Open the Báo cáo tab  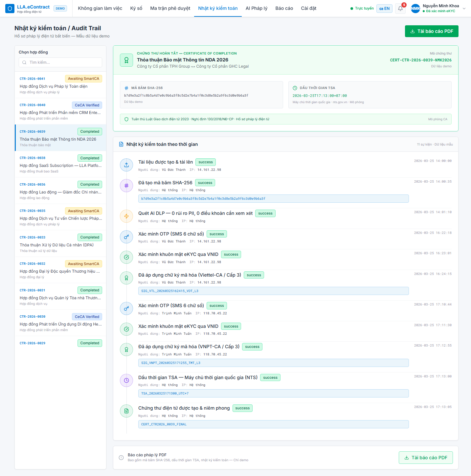click(284, 8)
